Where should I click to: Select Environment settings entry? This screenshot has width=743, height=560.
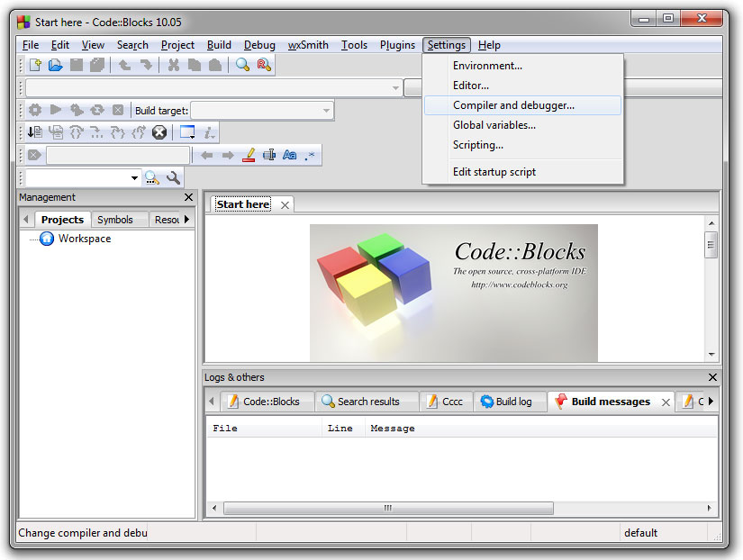click(522, 66)
